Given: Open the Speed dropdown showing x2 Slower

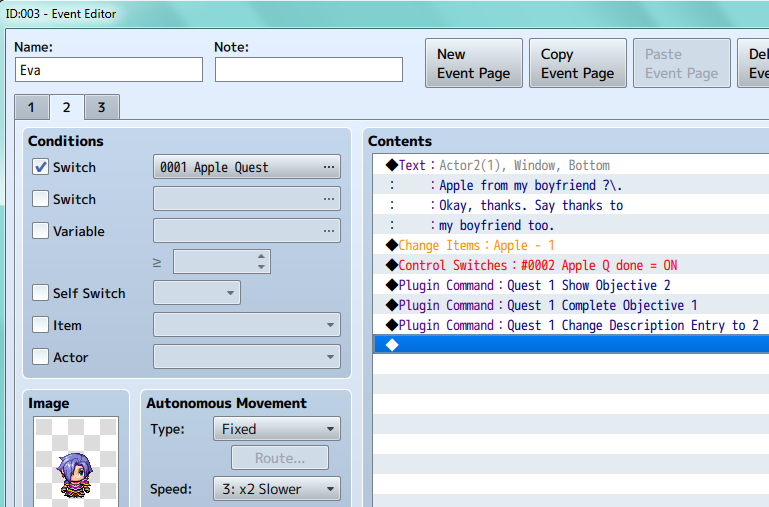Looking at the screenshot, I should click(x=277, y=489).
